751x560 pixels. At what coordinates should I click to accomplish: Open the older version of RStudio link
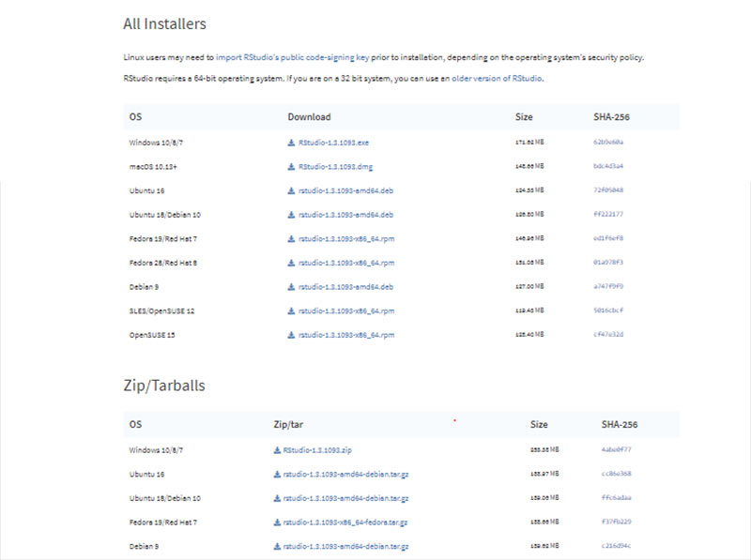(498, 78)
